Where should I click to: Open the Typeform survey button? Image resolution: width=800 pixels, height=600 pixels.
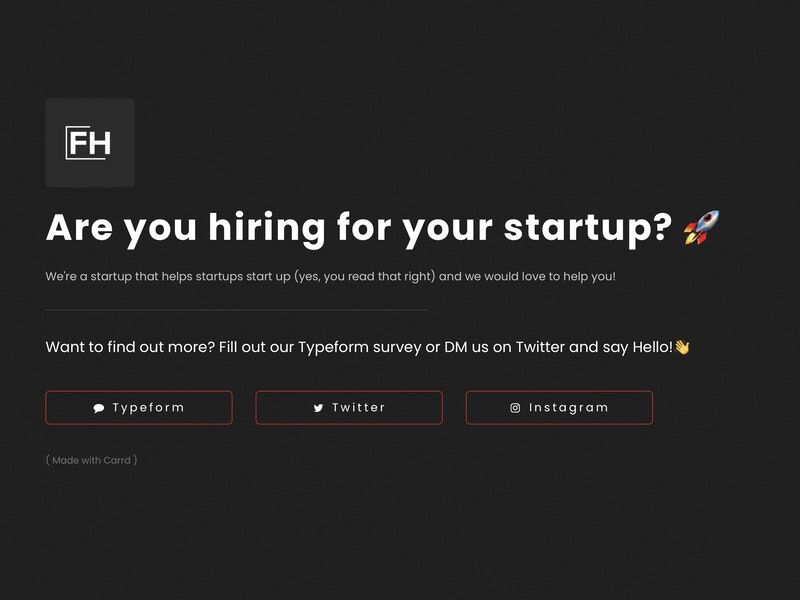139,407
